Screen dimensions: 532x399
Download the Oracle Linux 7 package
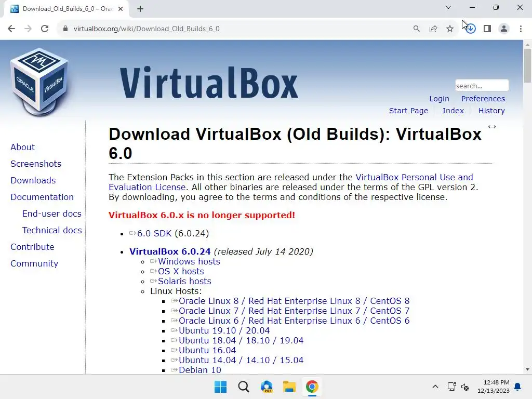[x=294, y=311]
